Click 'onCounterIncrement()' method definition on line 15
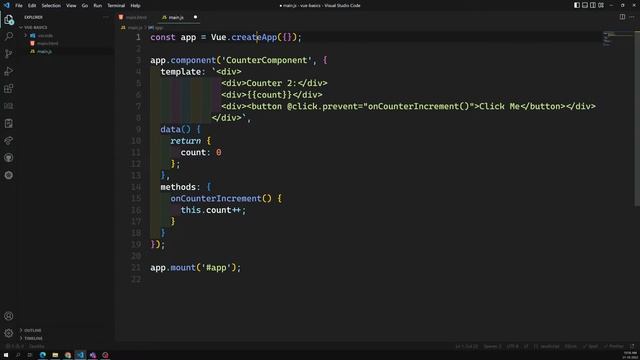 click(x=221, y=198)
